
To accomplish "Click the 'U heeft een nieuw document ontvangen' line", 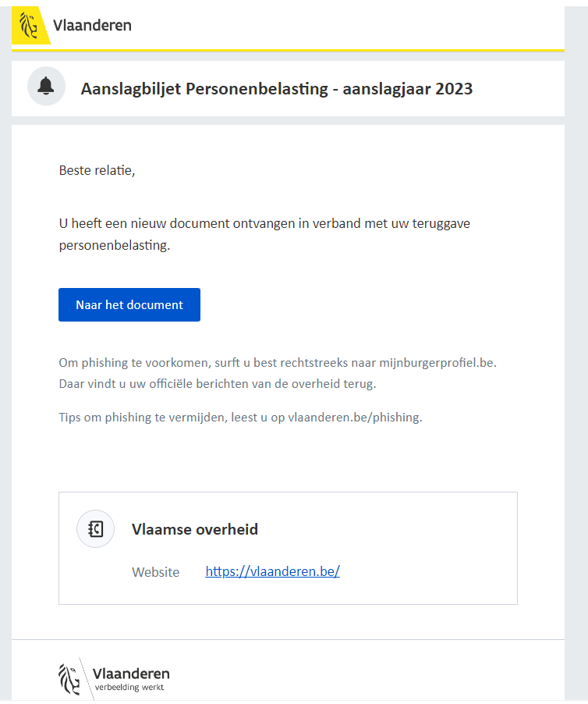I will 264,223.
